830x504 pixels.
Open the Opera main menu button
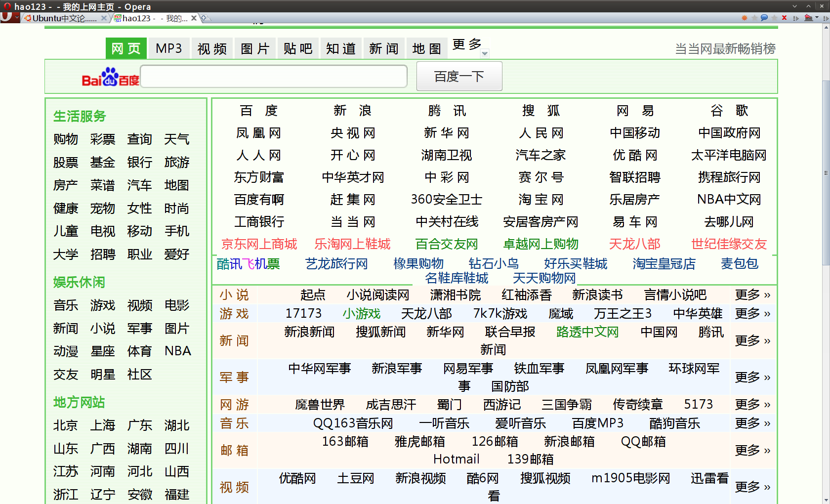click(x=10, y=18)
